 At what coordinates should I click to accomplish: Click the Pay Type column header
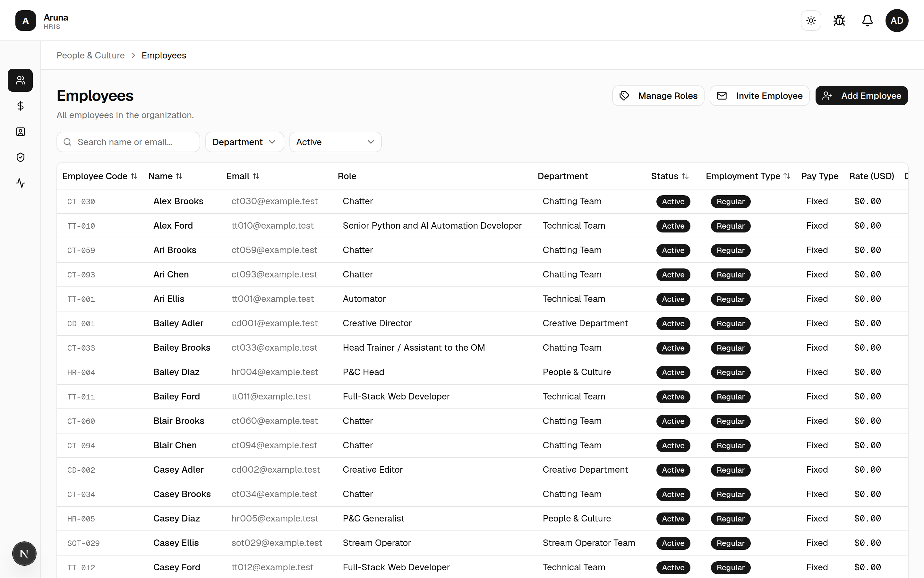point(819,176)
